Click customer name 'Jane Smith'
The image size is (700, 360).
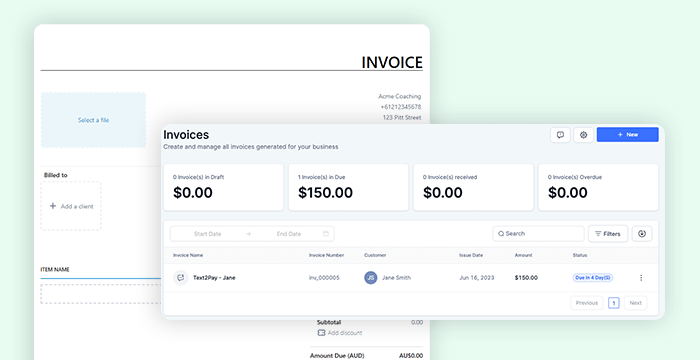[396, 278]
